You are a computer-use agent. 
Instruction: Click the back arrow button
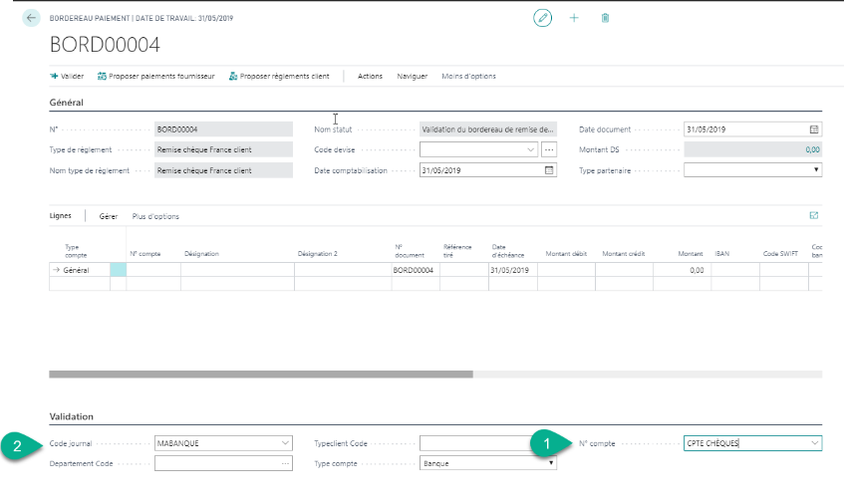coord(31,19)
